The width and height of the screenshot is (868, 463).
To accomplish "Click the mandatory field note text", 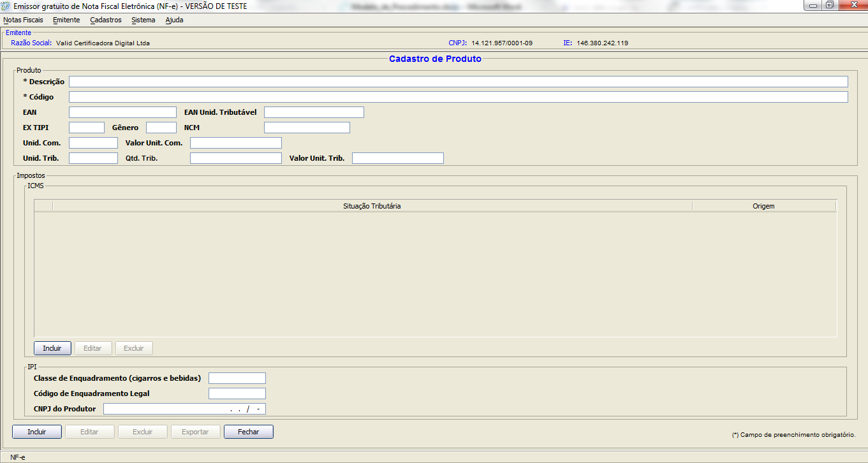I will (x=793, y=435).
